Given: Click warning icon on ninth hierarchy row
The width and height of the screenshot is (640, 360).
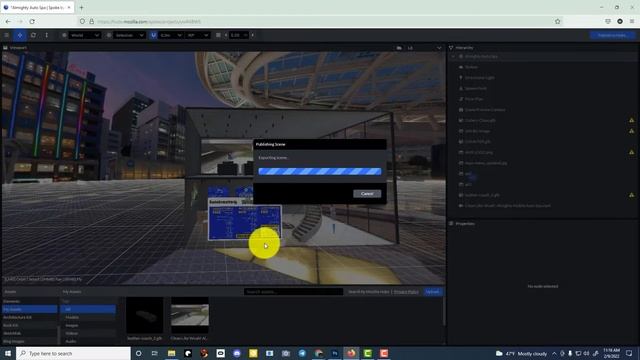Looking at the screenshot, I should [631, 152].
